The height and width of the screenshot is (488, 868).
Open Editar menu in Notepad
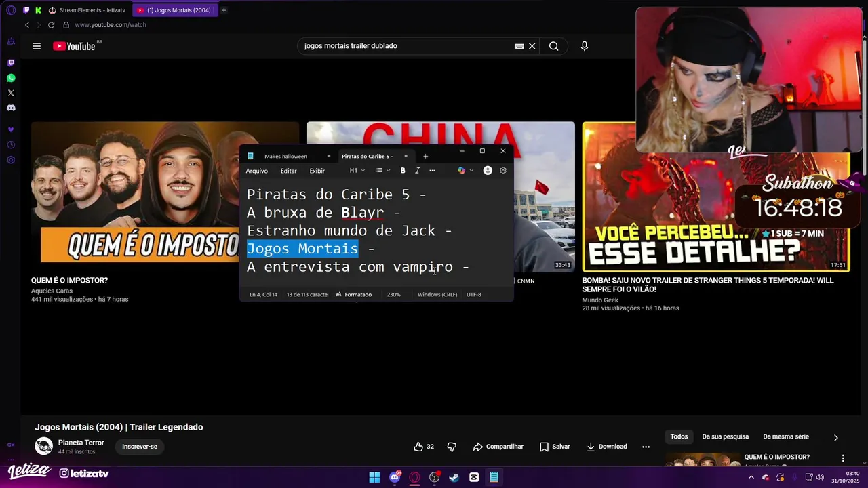tap(289, 171)
